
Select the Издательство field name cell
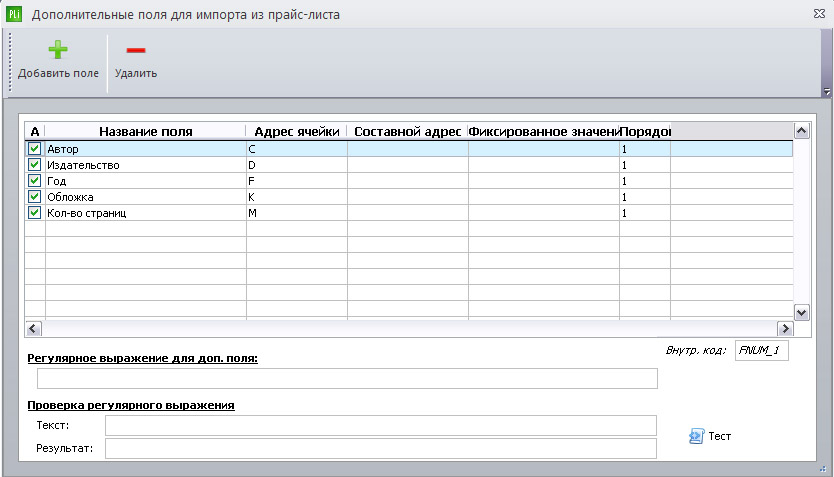(146, 165)
